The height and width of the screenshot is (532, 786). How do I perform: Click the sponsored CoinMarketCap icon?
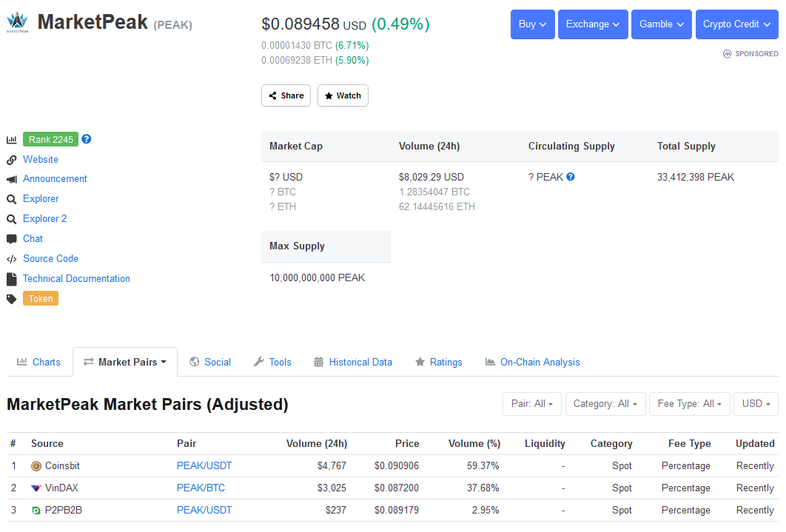coord(728,53)
